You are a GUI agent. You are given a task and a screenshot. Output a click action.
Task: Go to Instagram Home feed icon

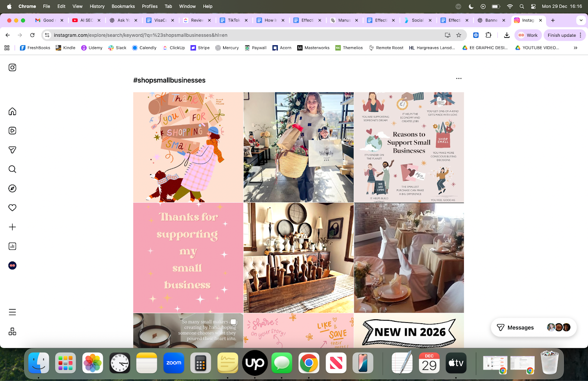(12, 111)
